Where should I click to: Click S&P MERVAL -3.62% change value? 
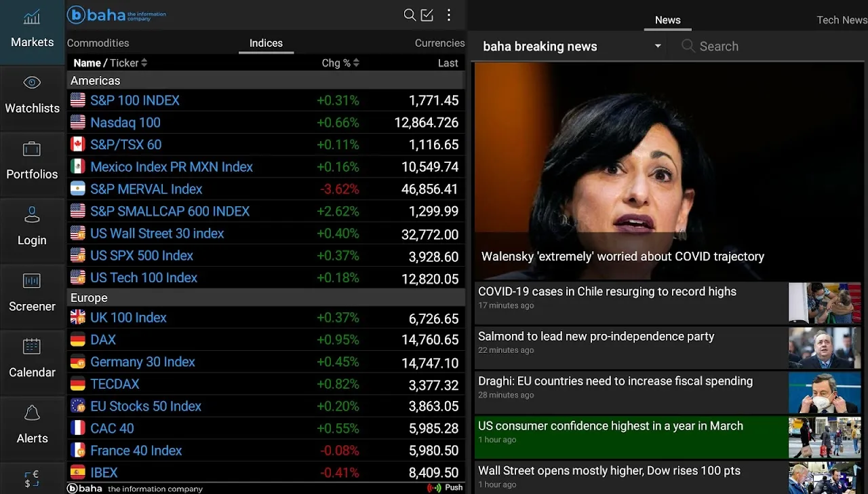coord(340,189)
